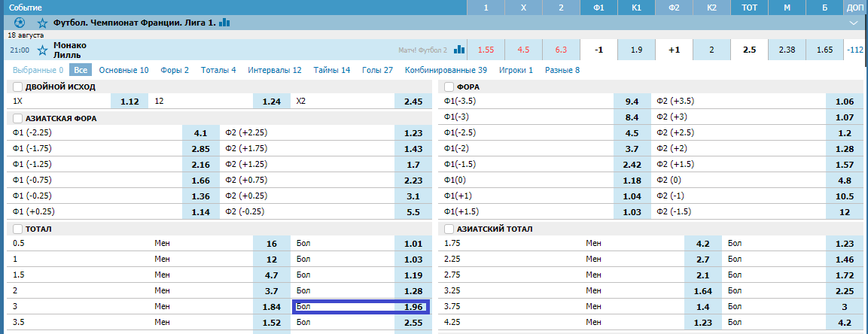Select main total over odds 1.65
Viewport: 868px width, 334px height.
coord(825,50)
